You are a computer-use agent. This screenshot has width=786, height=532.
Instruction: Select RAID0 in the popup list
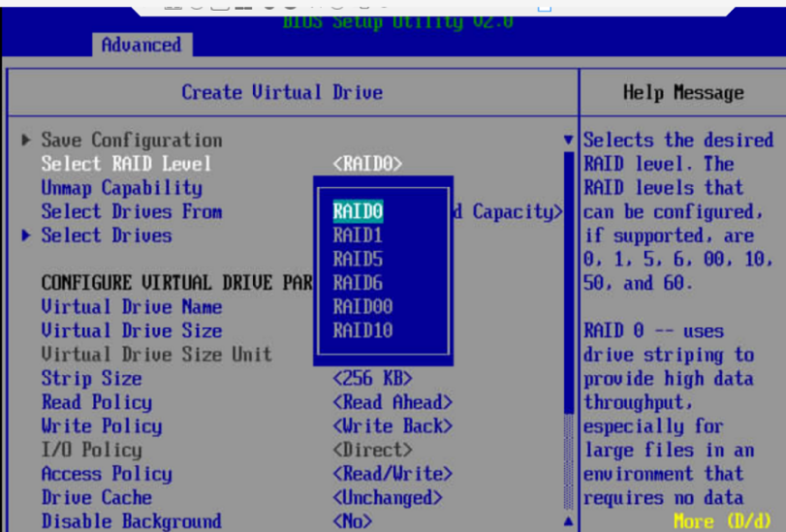coord(359,211)
